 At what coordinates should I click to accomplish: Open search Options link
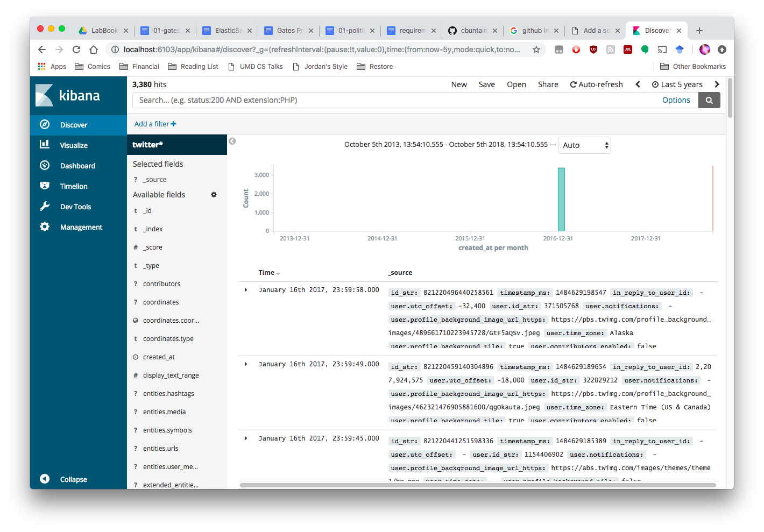coord(676,100)
